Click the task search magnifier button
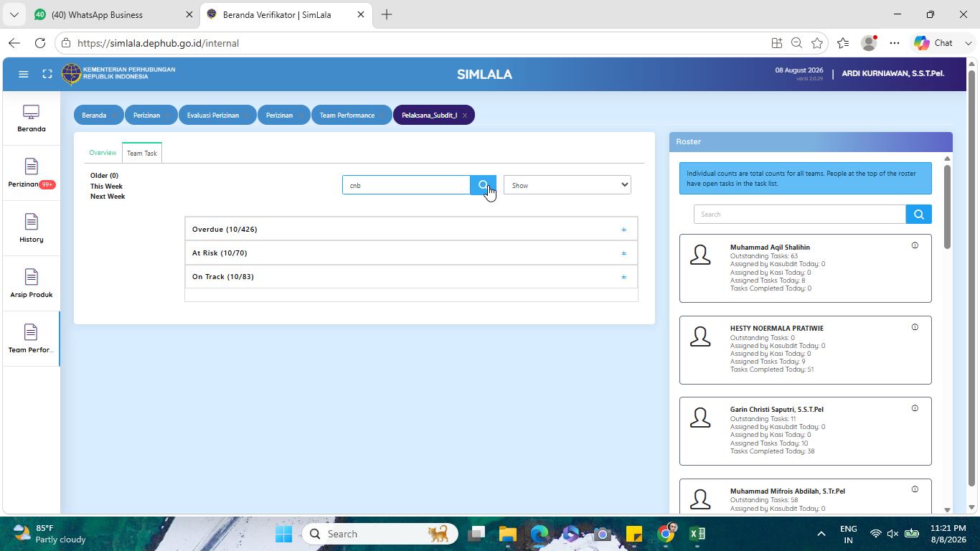This screenshot has height=551, width=980. [x=483, y=185]
